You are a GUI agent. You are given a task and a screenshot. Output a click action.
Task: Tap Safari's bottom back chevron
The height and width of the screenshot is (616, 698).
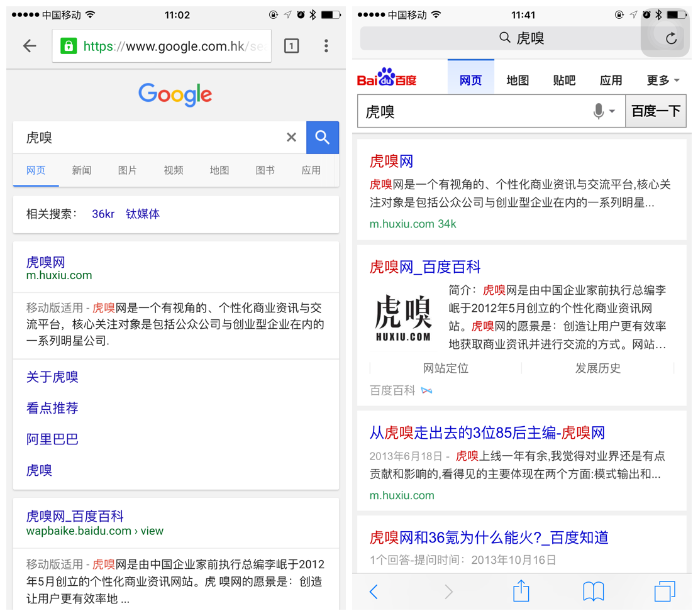point(374,591)
